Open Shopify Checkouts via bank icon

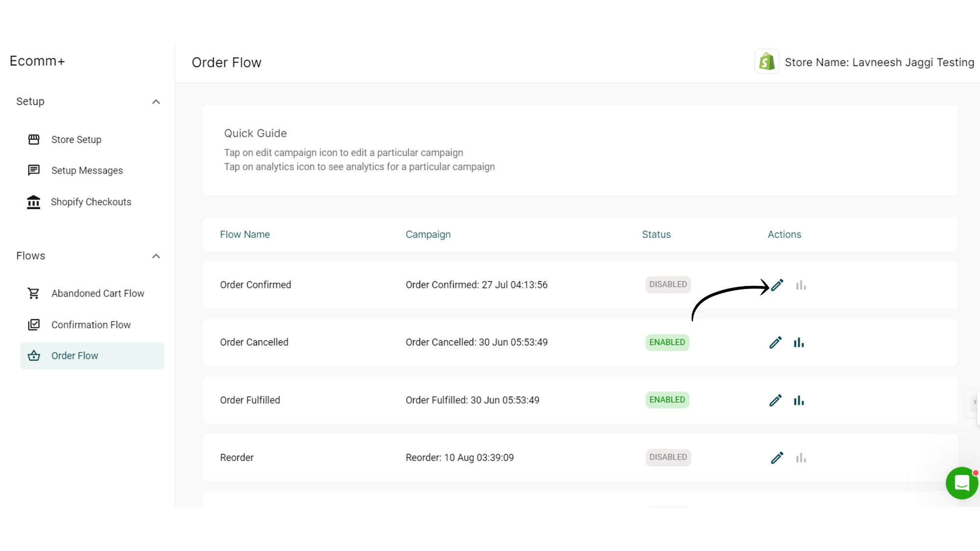tap(33, 201)
